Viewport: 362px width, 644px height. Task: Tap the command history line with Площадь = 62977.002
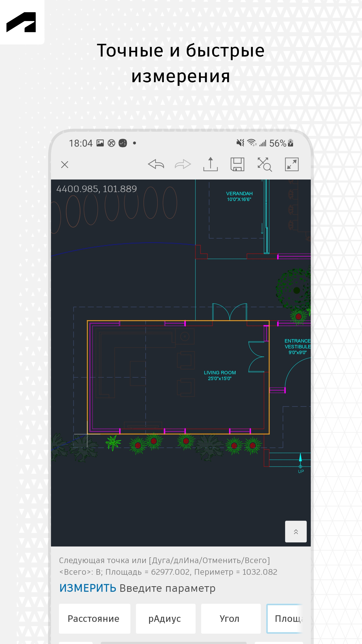click(168, 572)
